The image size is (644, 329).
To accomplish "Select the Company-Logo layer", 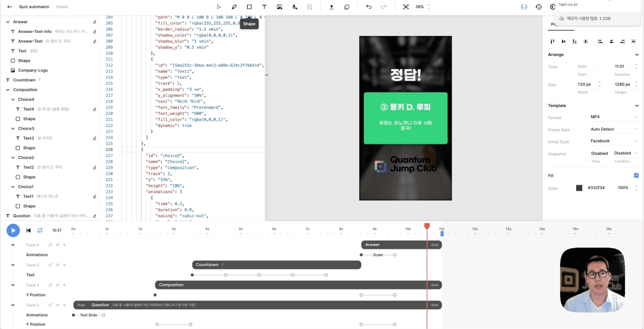I will [x=33, y=70].
